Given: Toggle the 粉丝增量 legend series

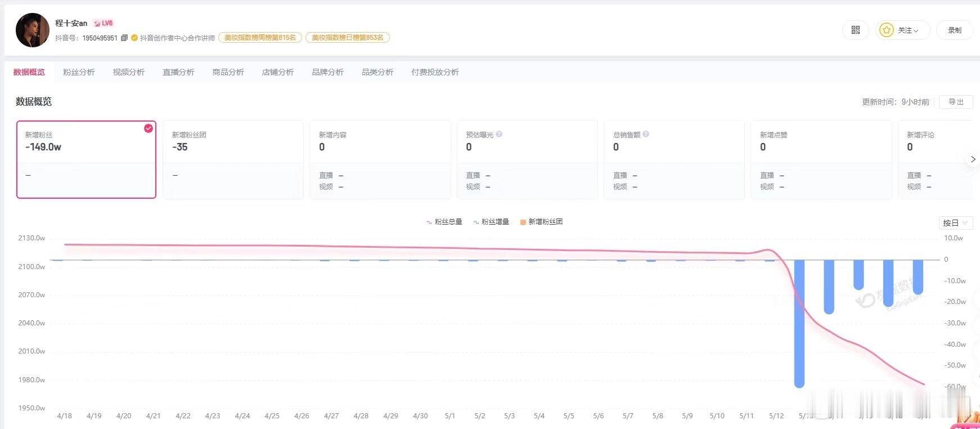Looking at the screenshot, I should (491, 222).
